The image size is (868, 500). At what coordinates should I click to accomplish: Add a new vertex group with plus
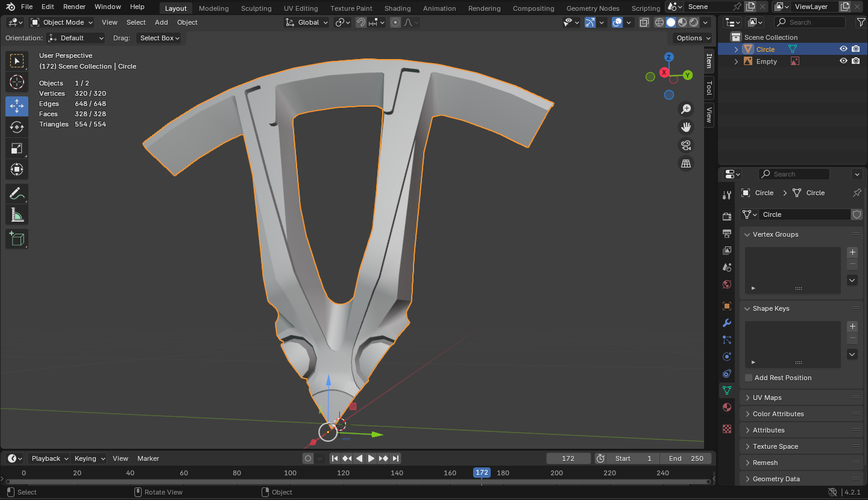coord(852,252)
